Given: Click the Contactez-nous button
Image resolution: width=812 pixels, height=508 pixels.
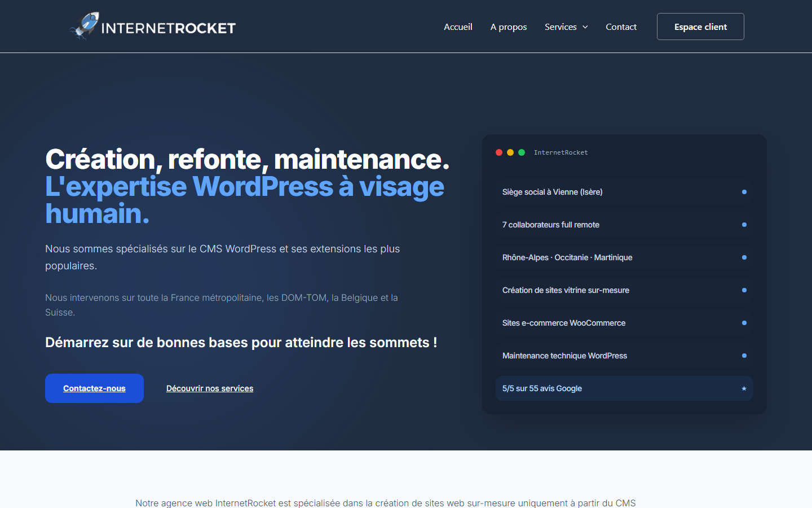Looking at the screenshot, I should tap(94, 388).
